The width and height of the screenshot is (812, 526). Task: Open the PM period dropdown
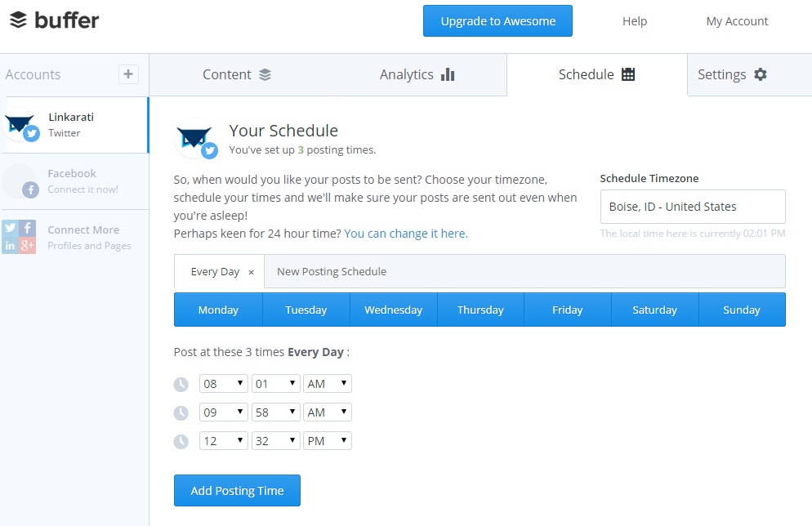coord(327,441)
